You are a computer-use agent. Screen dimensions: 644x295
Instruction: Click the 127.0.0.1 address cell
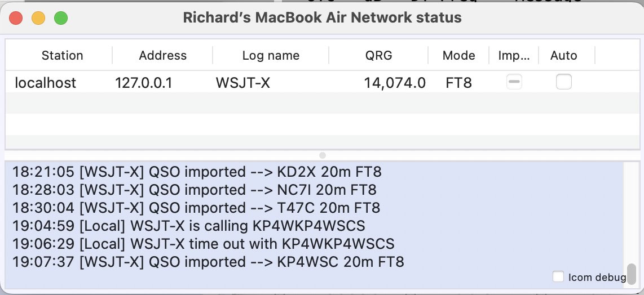click(x=143, y=83)
